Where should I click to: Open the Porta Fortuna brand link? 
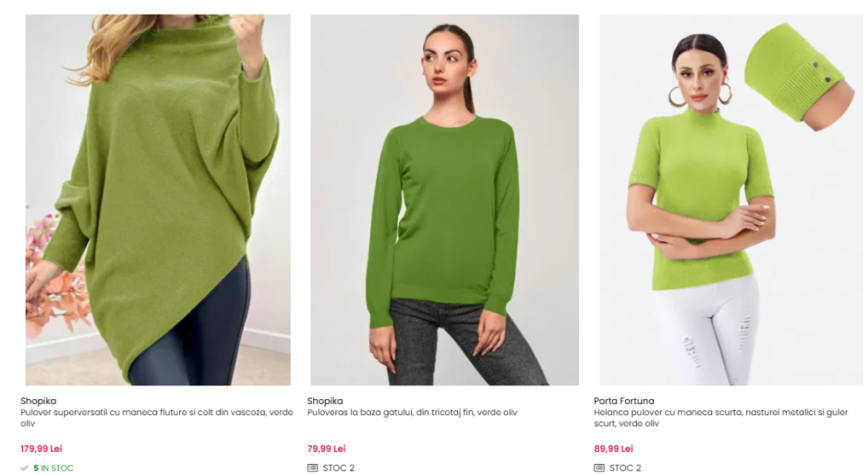(x=624, y=401)
